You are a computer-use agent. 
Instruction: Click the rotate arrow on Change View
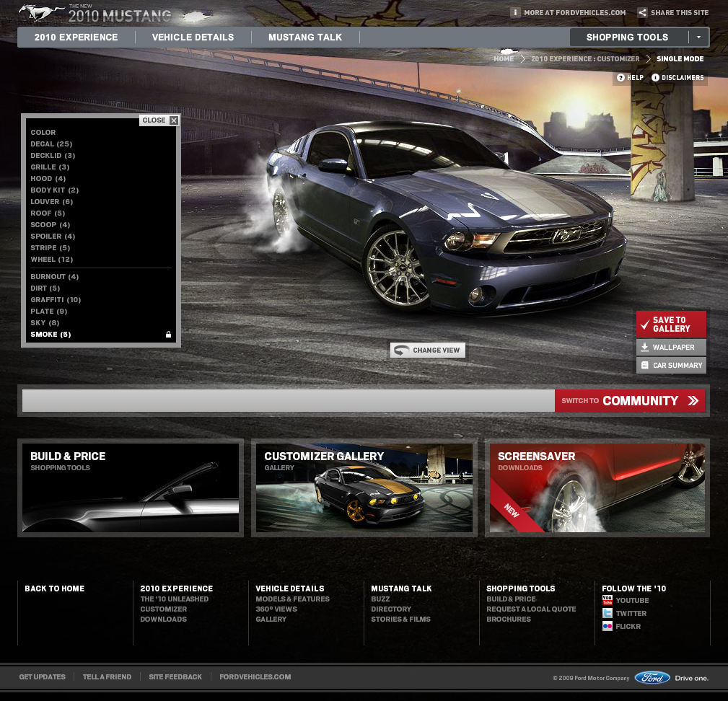click(x=402, y=350)
